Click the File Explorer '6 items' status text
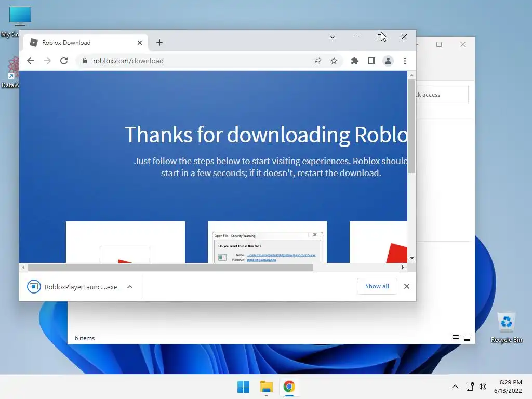Viewport: 532px width, 399px height. [85, 338]
